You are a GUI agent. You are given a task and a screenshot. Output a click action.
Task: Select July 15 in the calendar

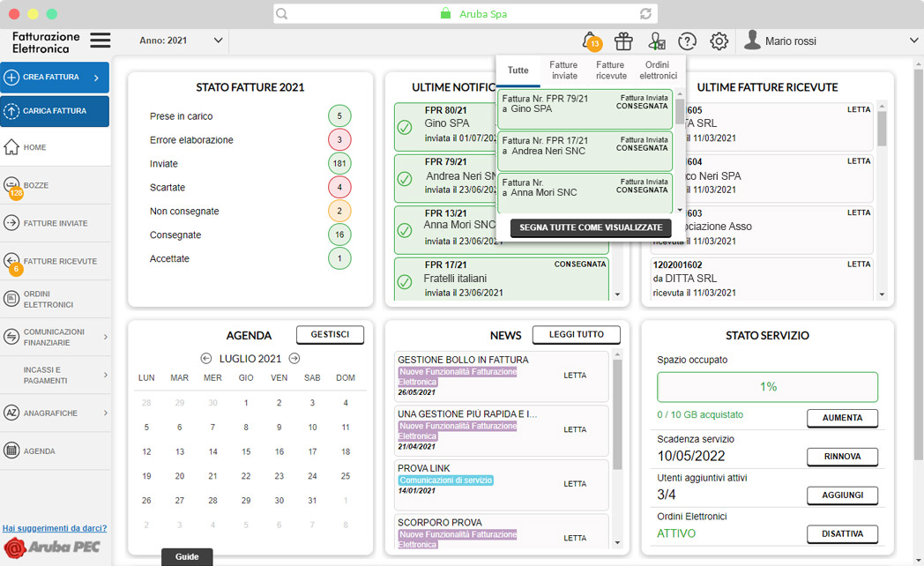click(x=245, y=451)
